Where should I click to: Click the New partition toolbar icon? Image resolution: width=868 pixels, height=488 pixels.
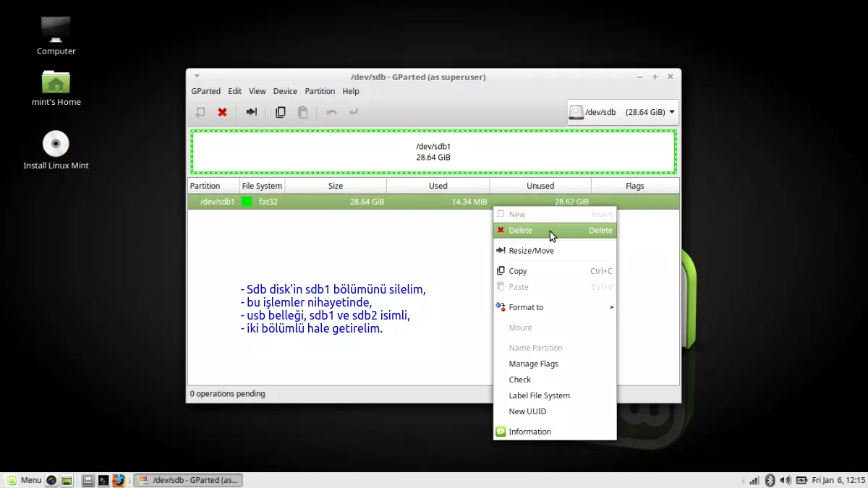pos(200,112)
